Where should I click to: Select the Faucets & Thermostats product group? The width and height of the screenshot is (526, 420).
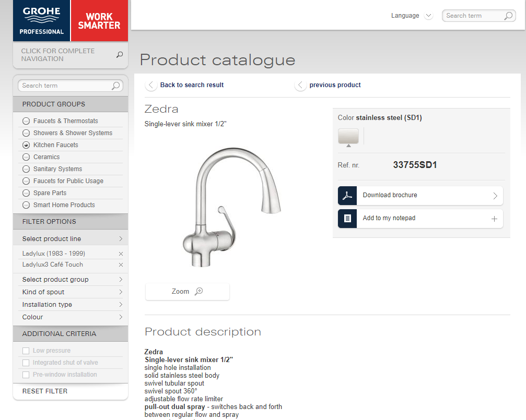tap(26, 121)
